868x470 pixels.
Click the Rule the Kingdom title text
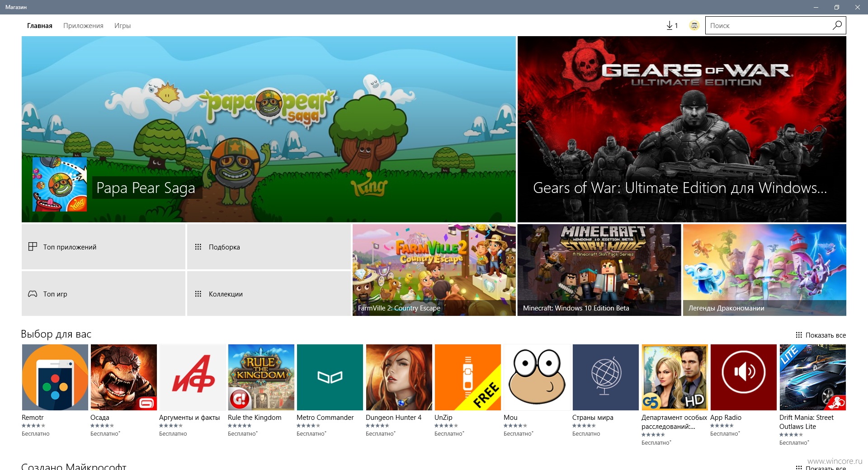[255, 418]
